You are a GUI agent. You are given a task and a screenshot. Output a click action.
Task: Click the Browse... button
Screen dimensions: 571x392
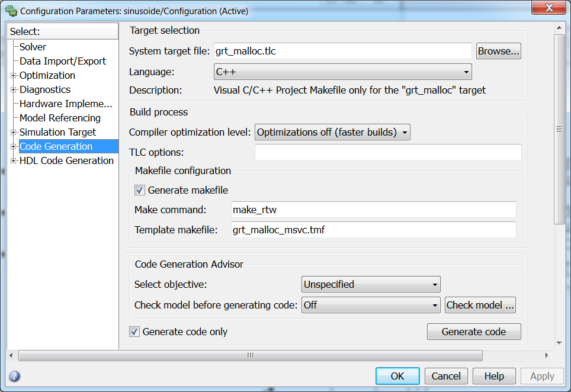coord(498,51)
